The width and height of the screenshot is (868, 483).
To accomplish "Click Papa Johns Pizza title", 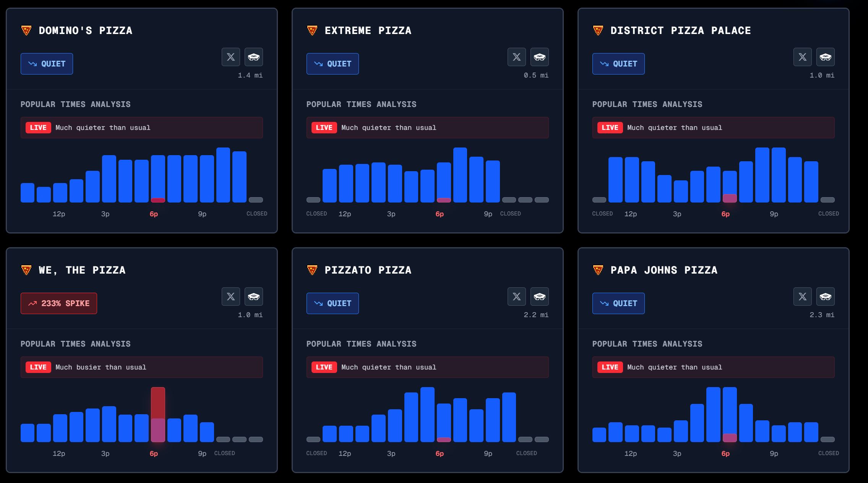I will (x=664, y=270).
